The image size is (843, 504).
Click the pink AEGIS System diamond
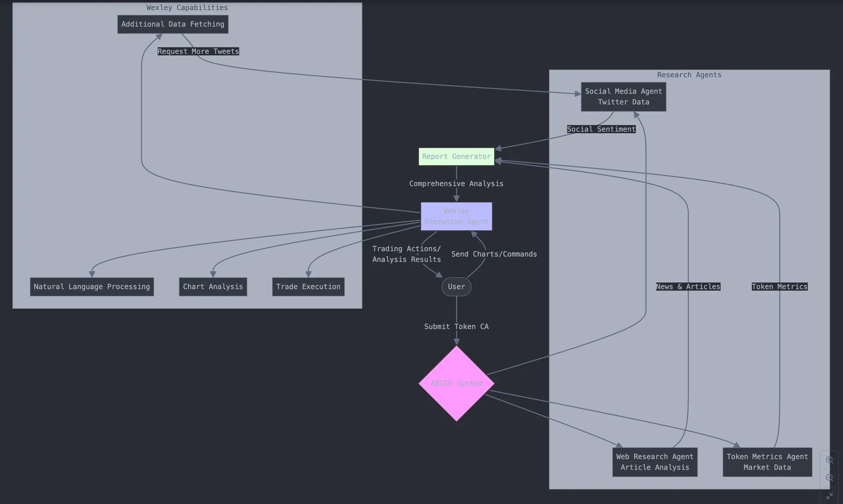point(456,383)
